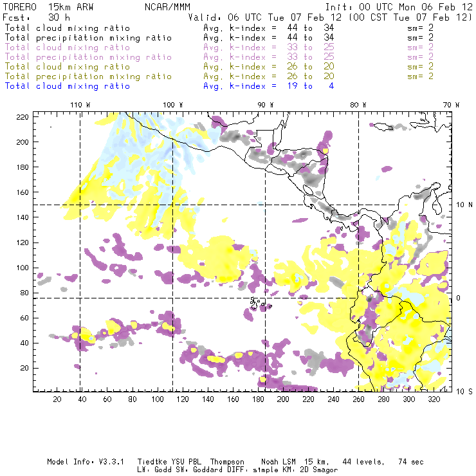Image resolution: width=476 pixels, height=476 pixels.
Task: Select the "10 S" latitude label
Action: click(x=464, y=392)
